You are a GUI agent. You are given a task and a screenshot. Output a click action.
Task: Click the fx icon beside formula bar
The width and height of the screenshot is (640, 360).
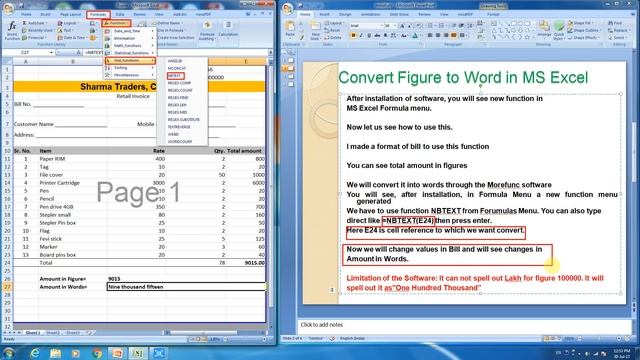(78, 53)
